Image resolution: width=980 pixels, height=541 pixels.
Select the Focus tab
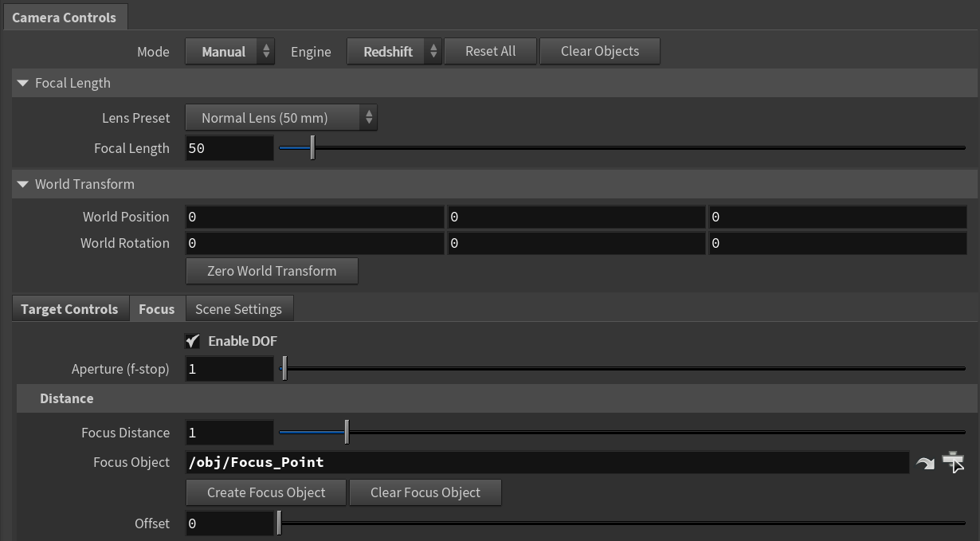tap(156, 309)
